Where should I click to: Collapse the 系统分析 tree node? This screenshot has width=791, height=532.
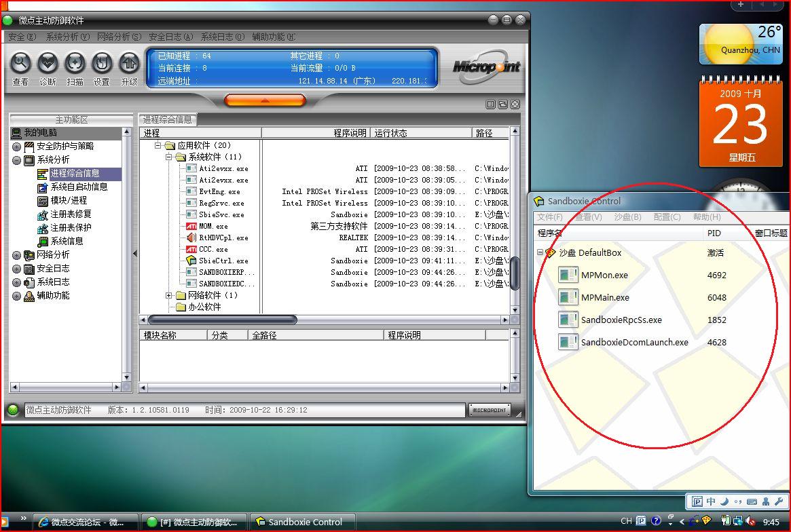17,160
